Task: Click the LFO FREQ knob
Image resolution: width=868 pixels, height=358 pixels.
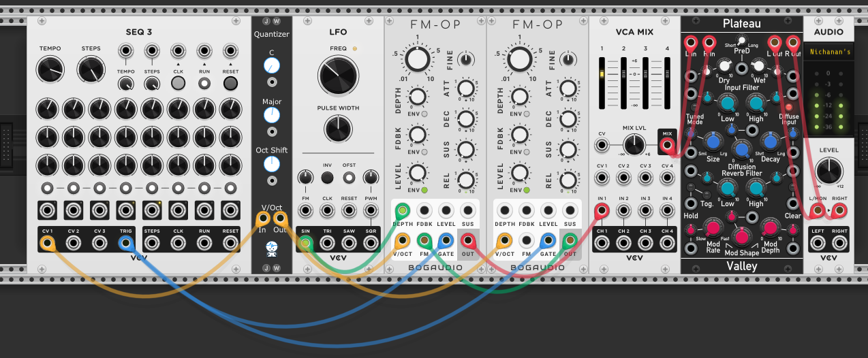Action: click(x=338, y=74)
